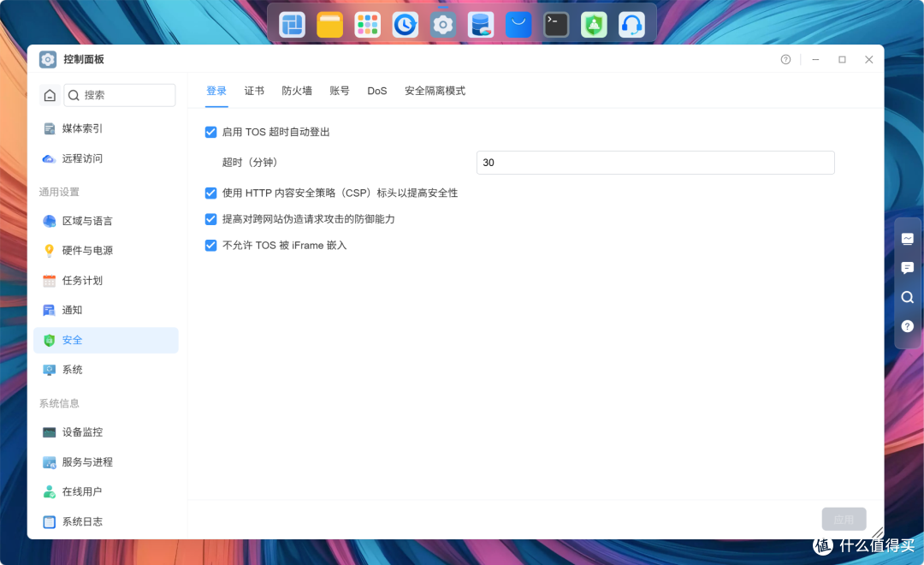
Task: Open the backup clock dock icon
Action: tap(406, 25)
